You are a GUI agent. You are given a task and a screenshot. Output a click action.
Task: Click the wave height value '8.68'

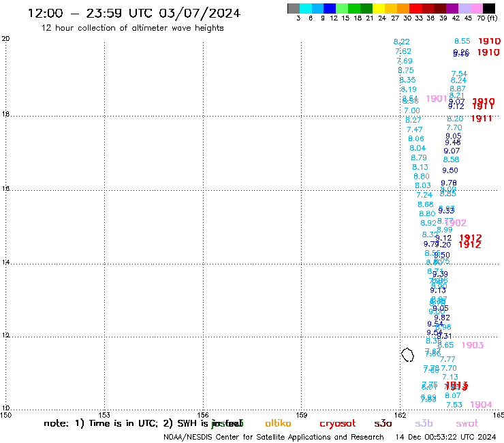426,204
